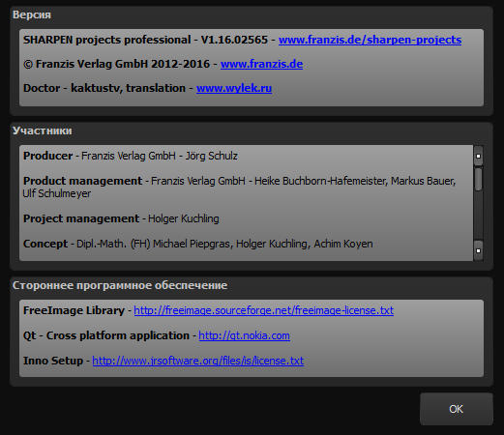Open the FreeImage license link
Viewport: 504px width, 435px height.
(x=264, y=310)
